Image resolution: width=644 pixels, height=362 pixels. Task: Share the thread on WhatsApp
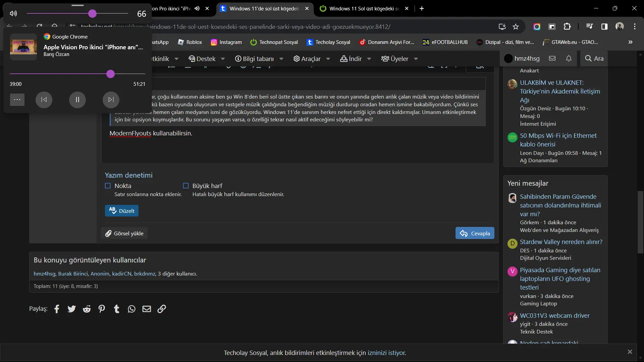tap(131, 309)
